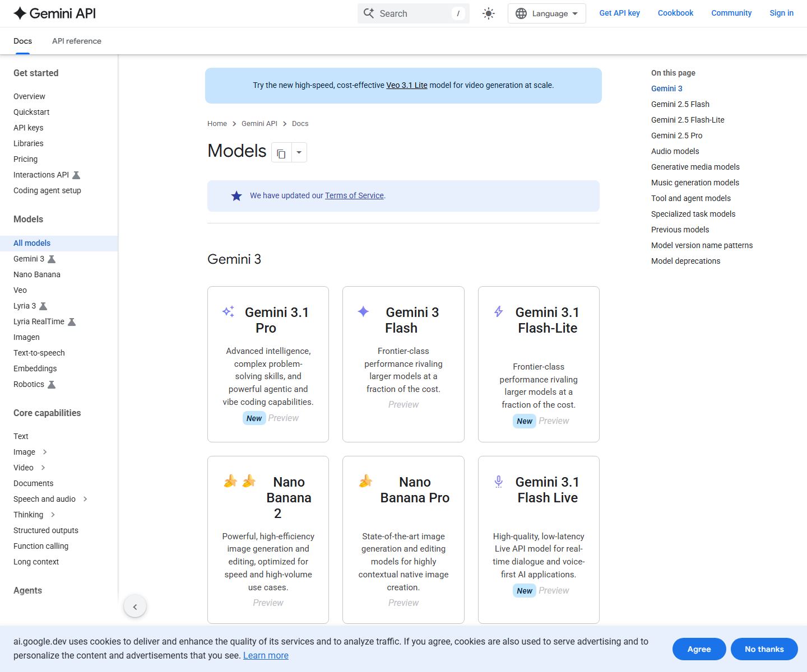Screen dimensions: 807x672
Task: Click the flask icon next to Robotics
Action: pos(52,385)
